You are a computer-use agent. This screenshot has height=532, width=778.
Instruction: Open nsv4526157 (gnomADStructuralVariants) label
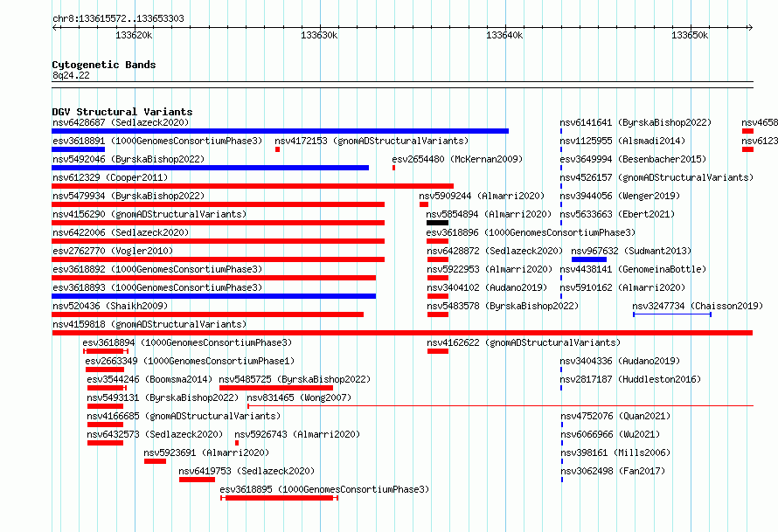tap(656, 177)
